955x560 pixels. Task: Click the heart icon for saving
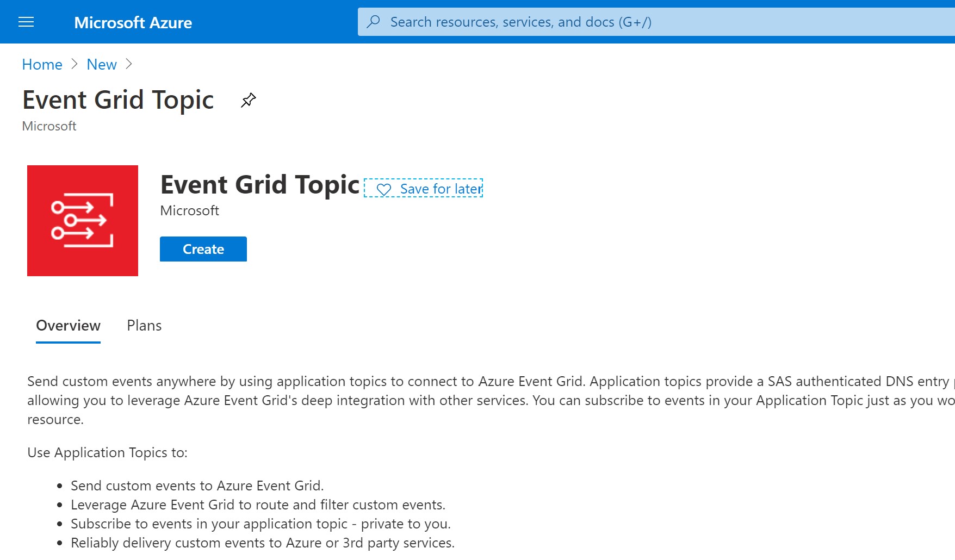(384, 189)
